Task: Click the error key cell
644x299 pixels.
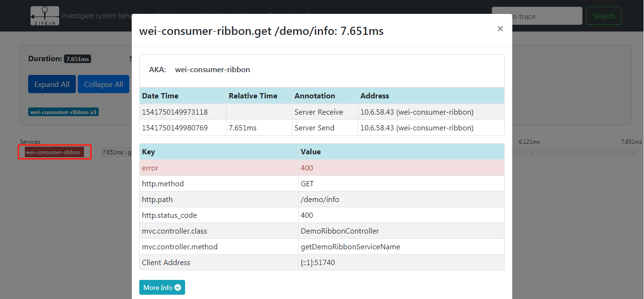Action: click(x=219, y=168)
